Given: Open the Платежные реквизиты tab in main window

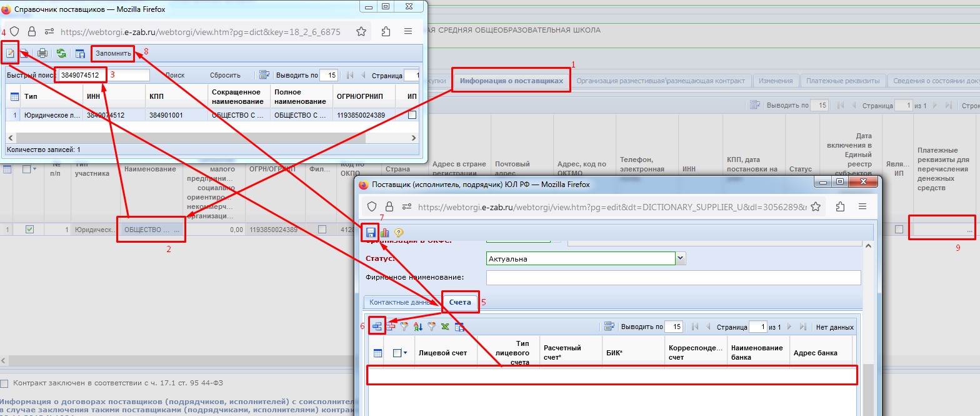Looking at the screenshot, I should (x=843, y=81).
